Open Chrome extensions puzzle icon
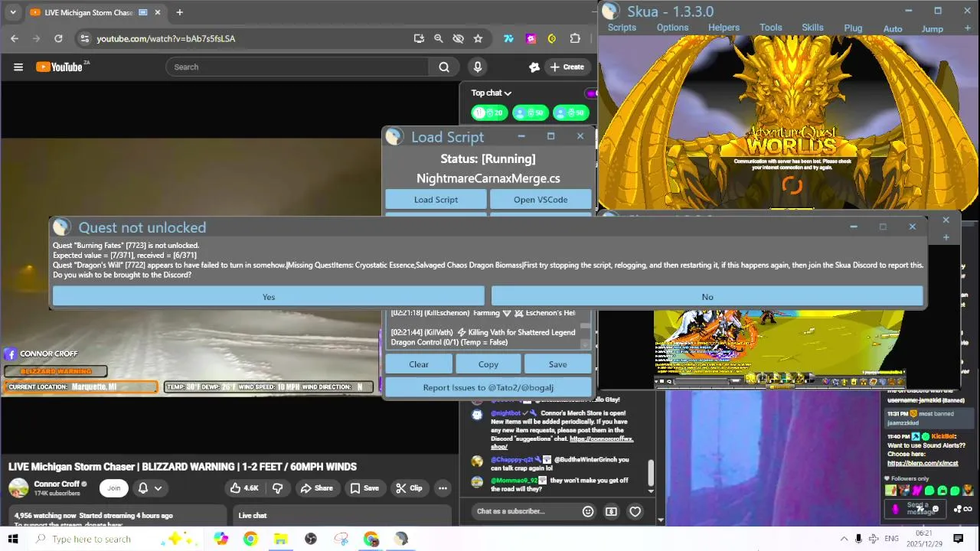 (x=574, y=38)
